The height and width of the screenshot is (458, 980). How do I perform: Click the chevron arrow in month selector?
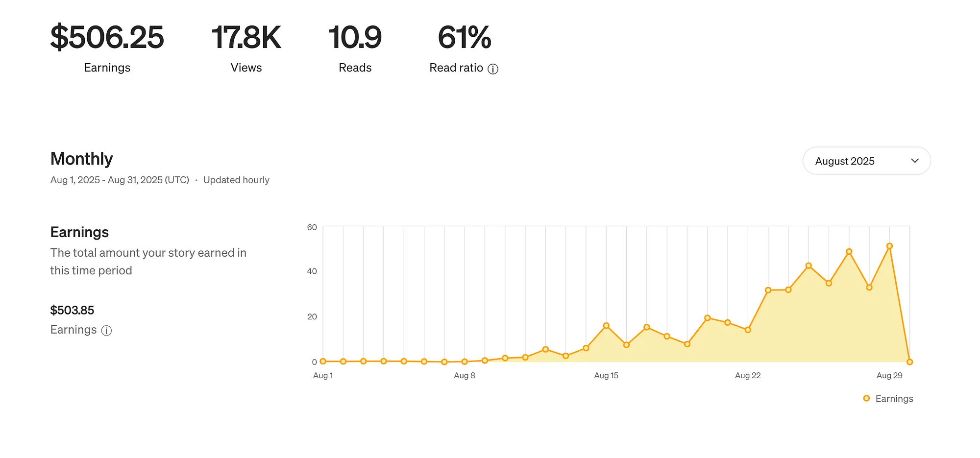(x=914, y=161)
